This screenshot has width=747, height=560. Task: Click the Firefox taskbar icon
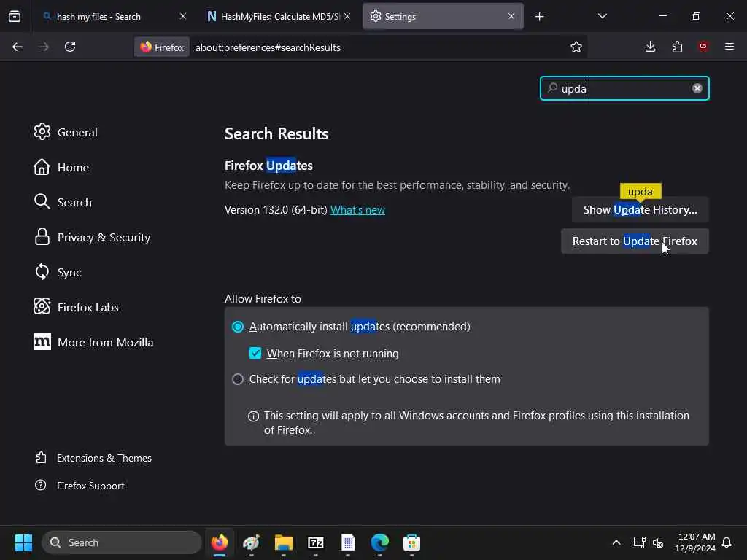220,542
